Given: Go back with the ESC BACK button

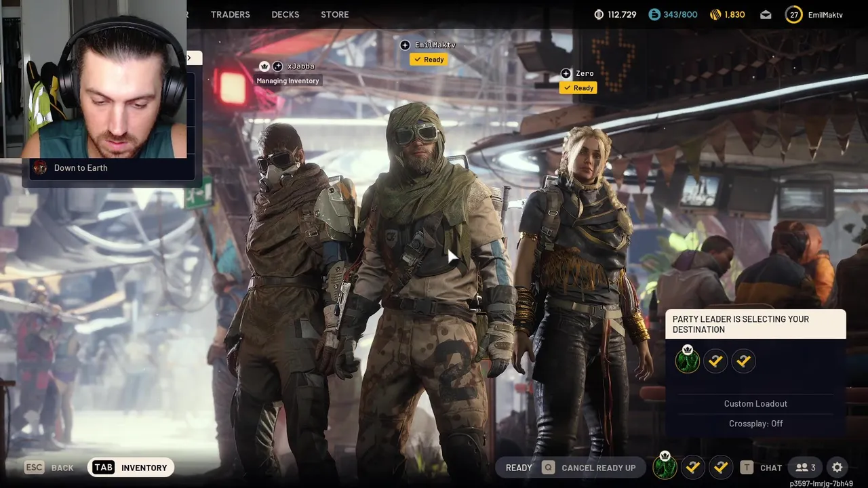Looking at the screenshot, I should pos(49,468).
